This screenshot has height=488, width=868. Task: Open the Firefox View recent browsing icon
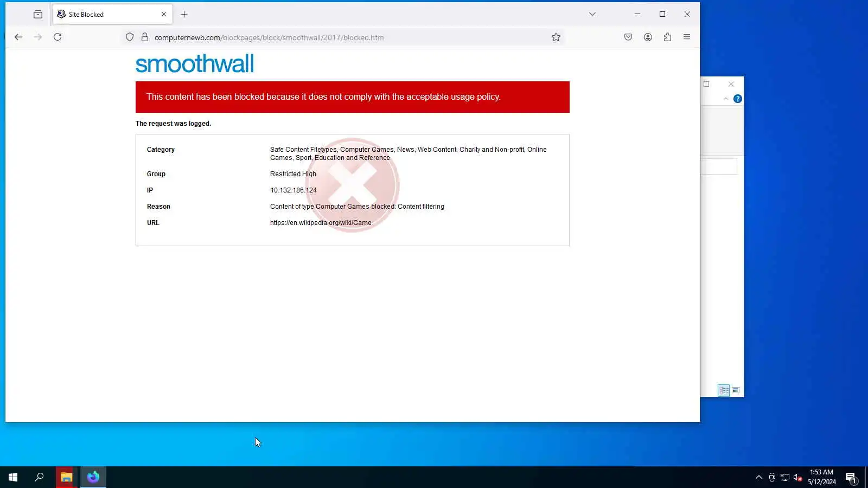37,15
